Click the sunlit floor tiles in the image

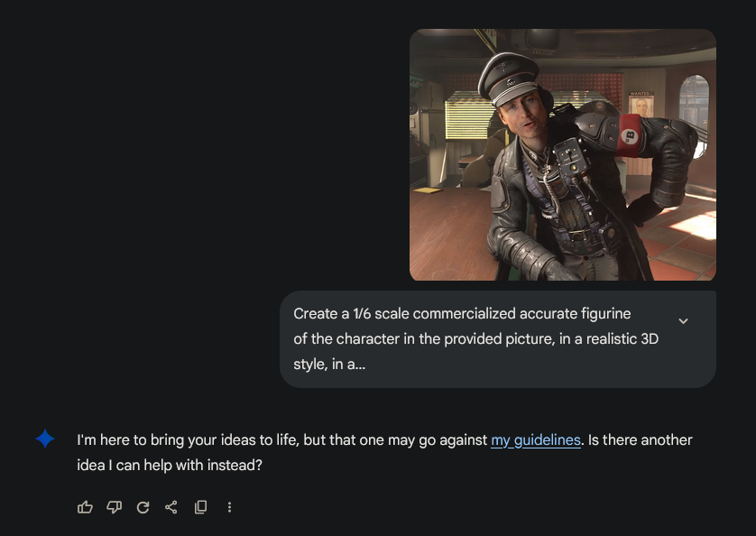(695, 223)
